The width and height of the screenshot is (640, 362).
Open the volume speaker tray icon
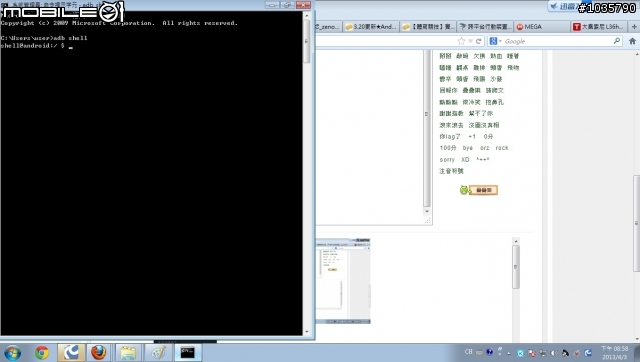tap(554, 353)
